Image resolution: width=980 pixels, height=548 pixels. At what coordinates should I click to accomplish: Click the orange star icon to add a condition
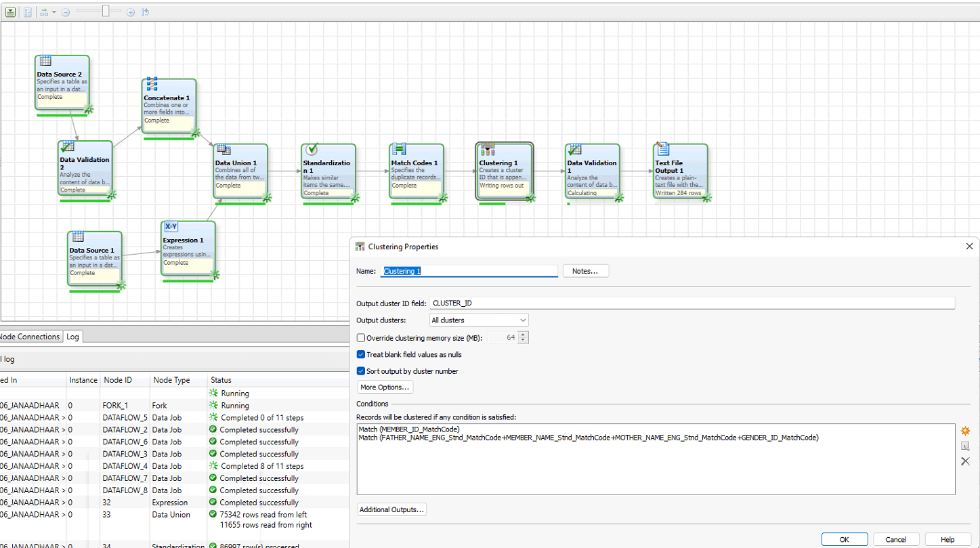965,431
